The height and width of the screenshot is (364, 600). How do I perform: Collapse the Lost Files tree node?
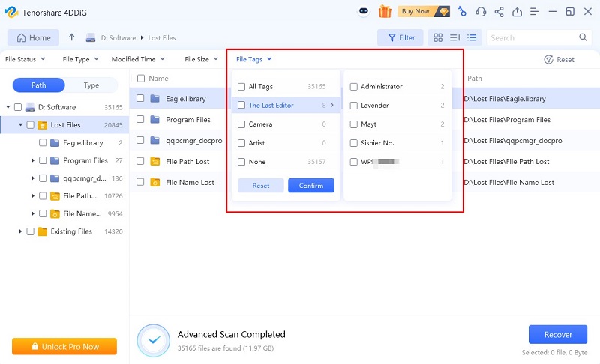pyautogui.click(x=21, y=125)
